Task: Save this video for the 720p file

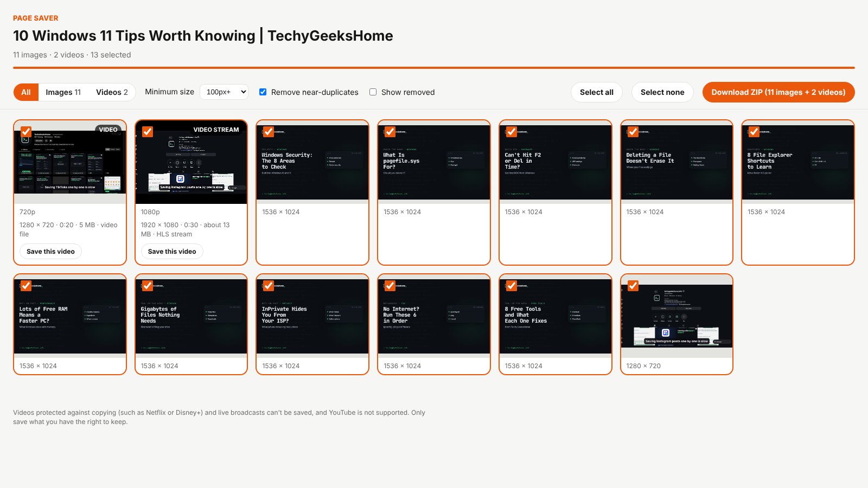Action: tap(50, 252)
